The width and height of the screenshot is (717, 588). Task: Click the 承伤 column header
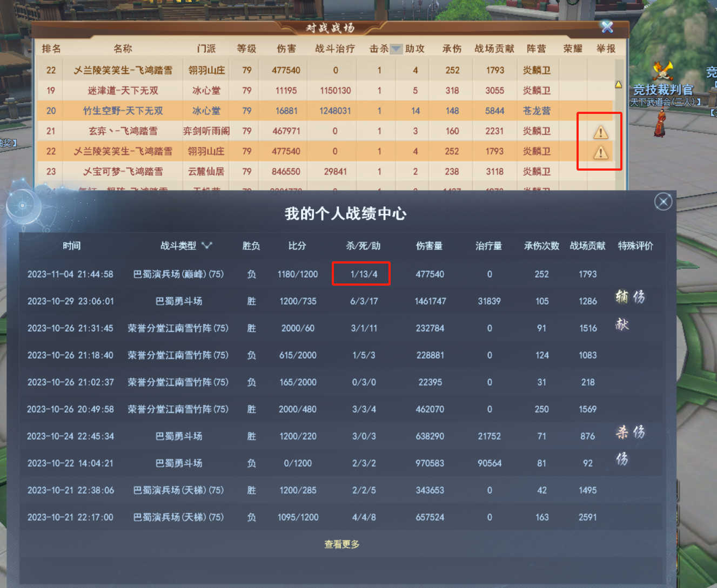452,49
